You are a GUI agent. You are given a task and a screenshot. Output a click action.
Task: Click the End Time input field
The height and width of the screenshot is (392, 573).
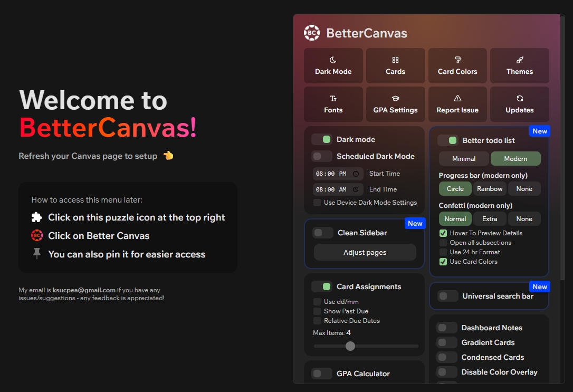point(338,189)
